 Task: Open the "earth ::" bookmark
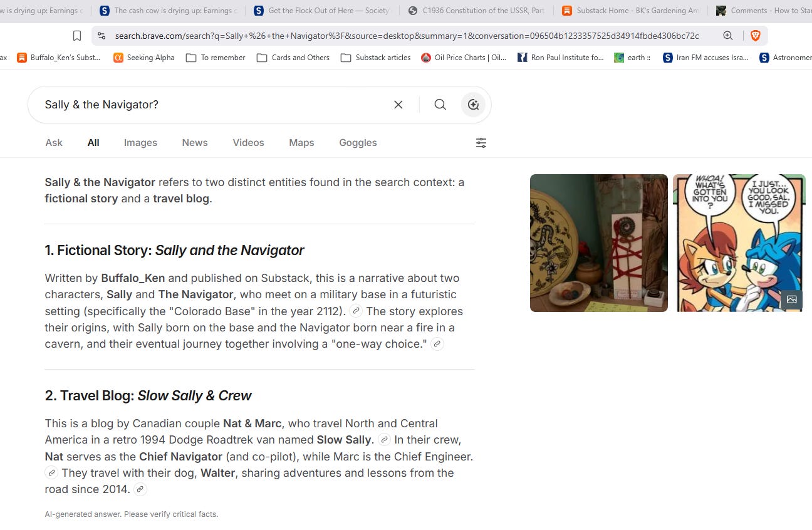632,58
